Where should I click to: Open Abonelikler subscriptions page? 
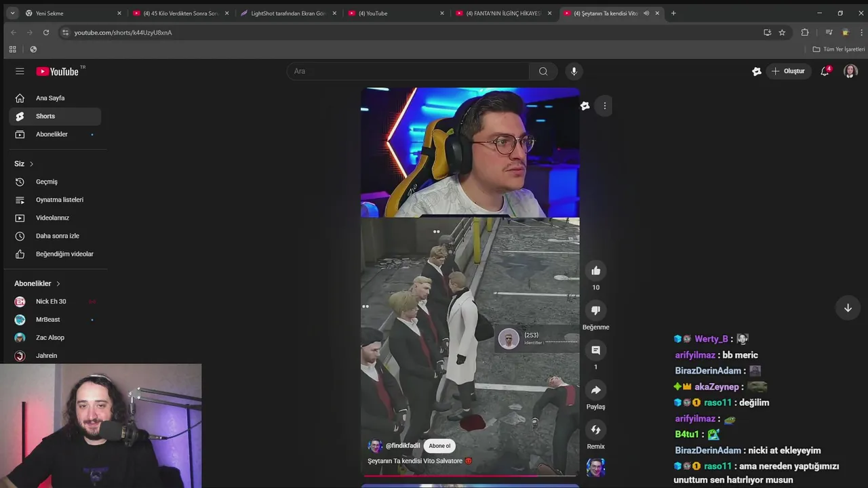click(x=55, y=134)
